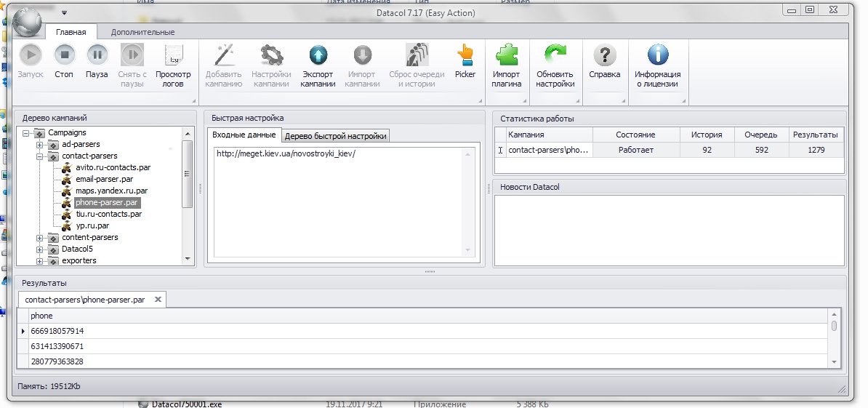The image size is (868, 408).
Task: Select result row 666918057914
Action: [x=428, y=331]
